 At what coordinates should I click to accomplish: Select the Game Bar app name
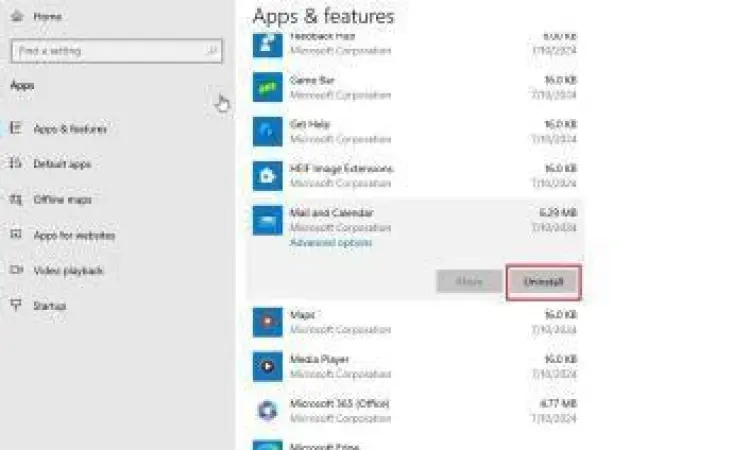coord(312,80)
